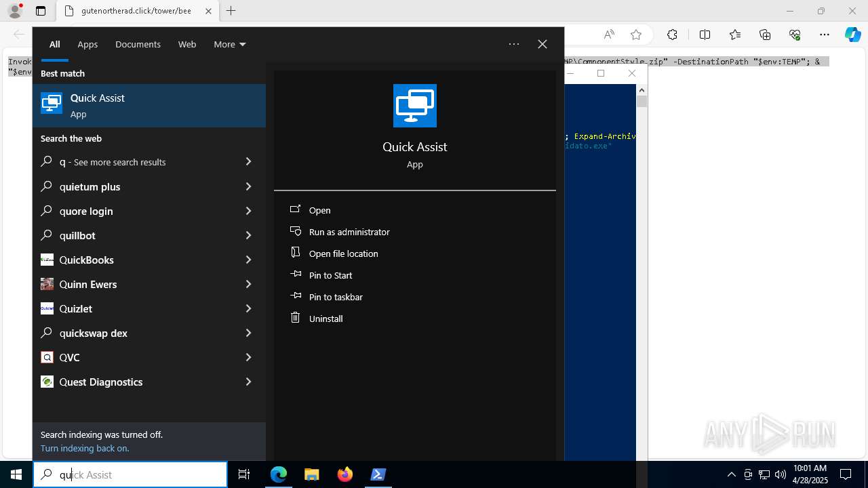Switch to the Documents search tab

(x=138, y=44)
